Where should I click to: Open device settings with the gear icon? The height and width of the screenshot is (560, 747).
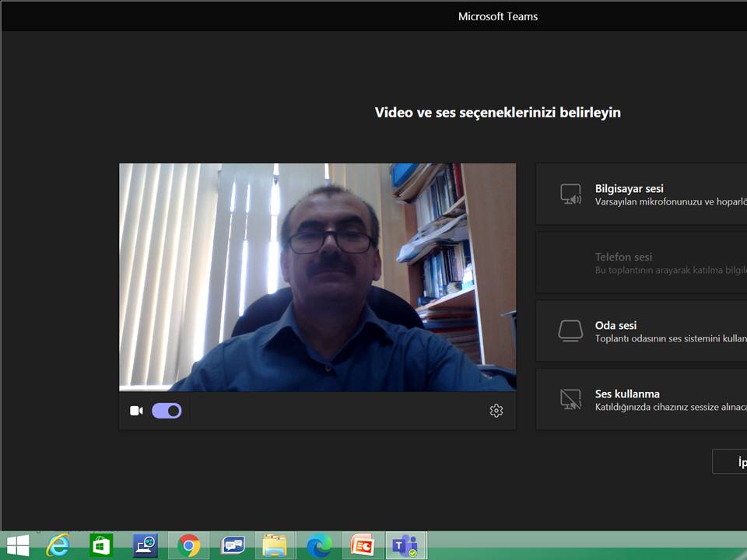[496, 411]
